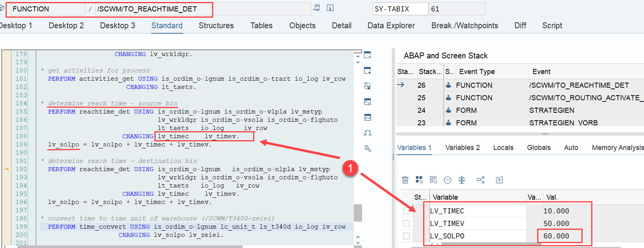
Task: Open the Detail tab
Action: click(x=342, y=26)
